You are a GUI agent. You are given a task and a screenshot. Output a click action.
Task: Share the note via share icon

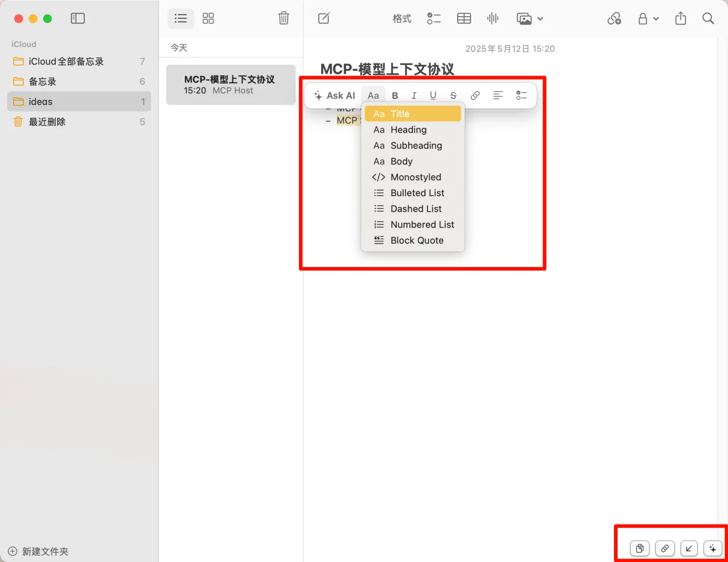pos(681,19)
